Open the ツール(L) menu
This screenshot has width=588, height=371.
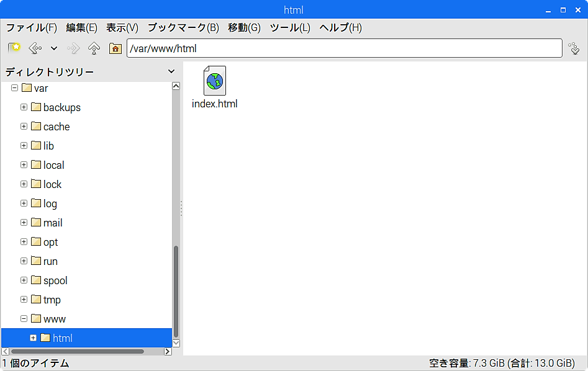(x=289, y=28)
